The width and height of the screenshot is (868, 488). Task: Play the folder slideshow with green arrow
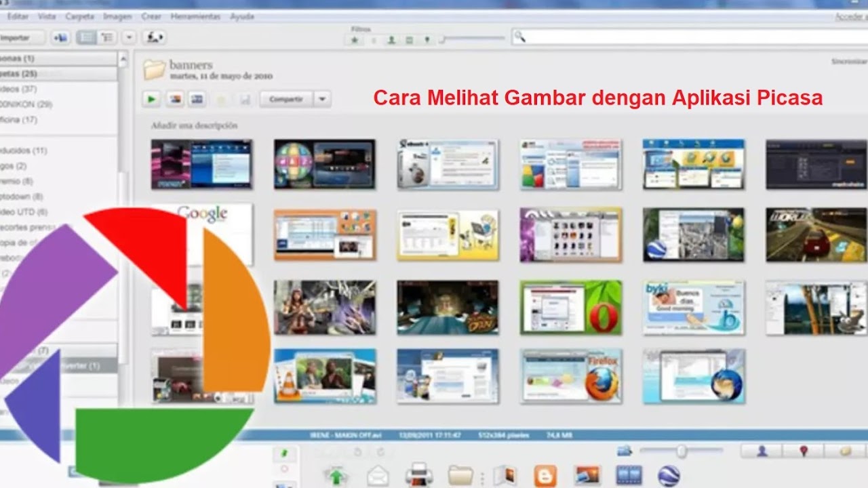coord(152,100)
